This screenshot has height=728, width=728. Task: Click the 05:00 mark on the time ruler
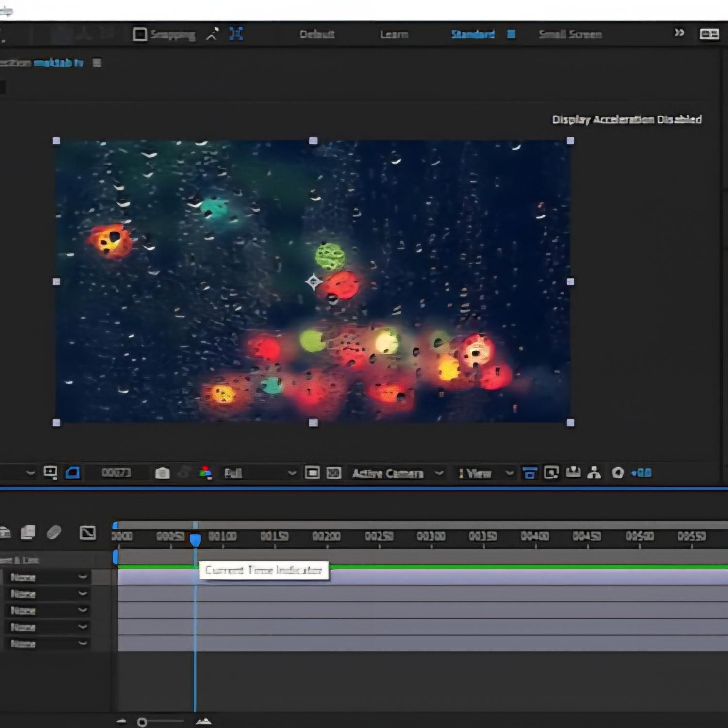coord(640,536)
